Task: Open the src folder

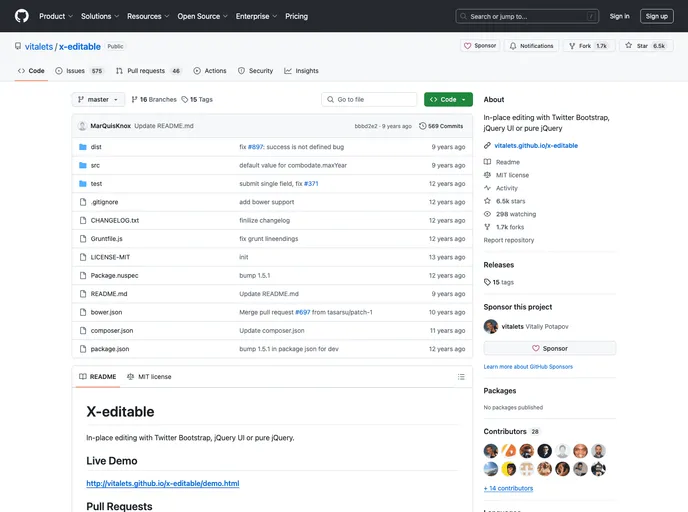Action: (x=95, y=165)
